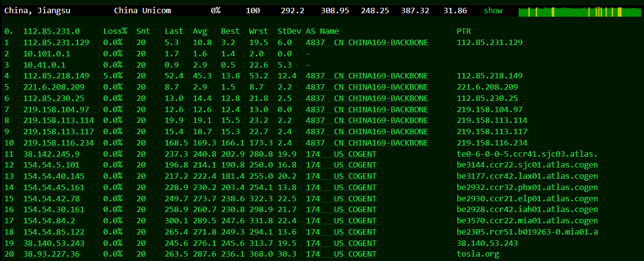The height and width of the screenshot is (261, 644).
Task: Open IP link 219.158.113.114 at hop 8
Action: 59,120
